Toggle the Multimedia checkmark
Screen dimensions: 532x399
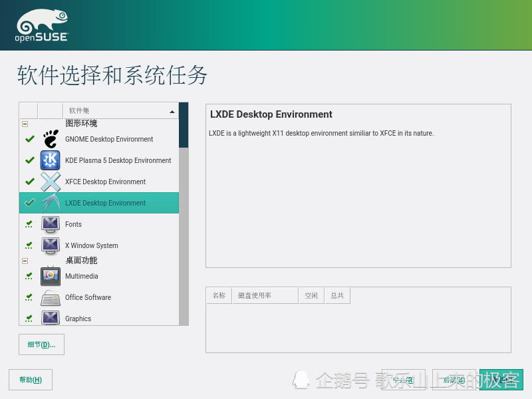tap(29, 276)
